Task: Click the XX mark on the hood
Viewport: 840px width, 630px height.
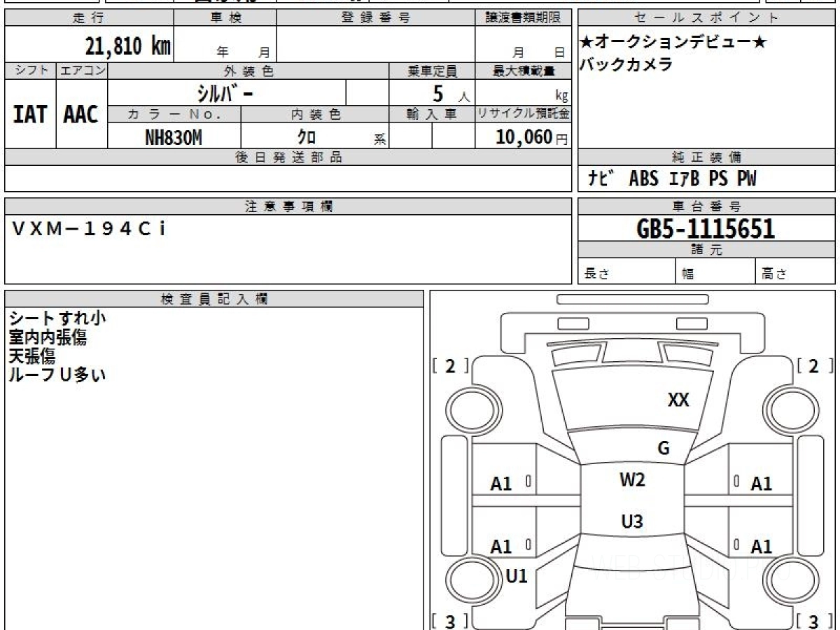Action: click(x=678, y=400)
